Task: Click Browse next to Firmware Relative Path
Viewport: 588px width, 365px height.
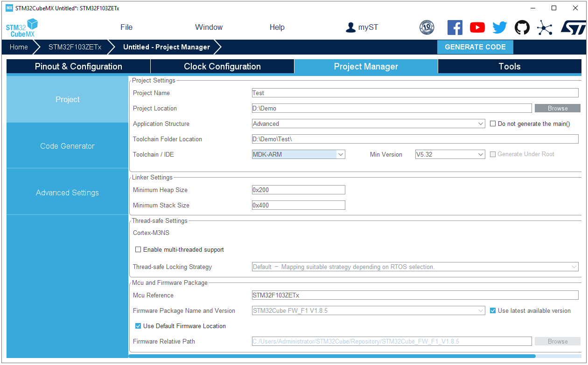Action: coord(558,341)
